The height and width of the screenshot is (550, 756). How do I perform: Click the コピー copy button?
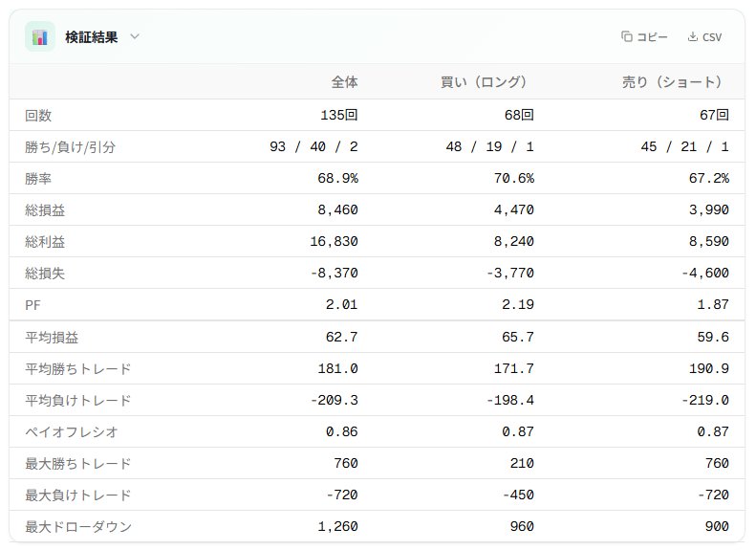(644, 37)
